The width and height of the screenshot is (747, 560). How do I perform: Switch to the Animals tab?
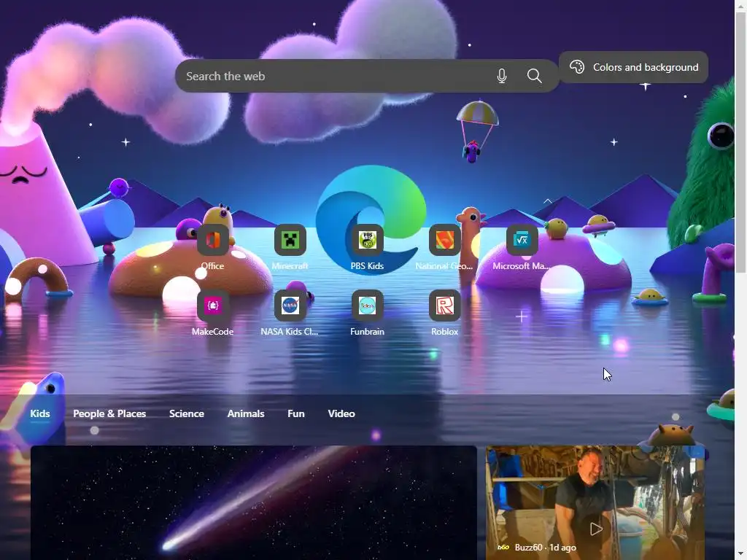click(x=246, y=414)
